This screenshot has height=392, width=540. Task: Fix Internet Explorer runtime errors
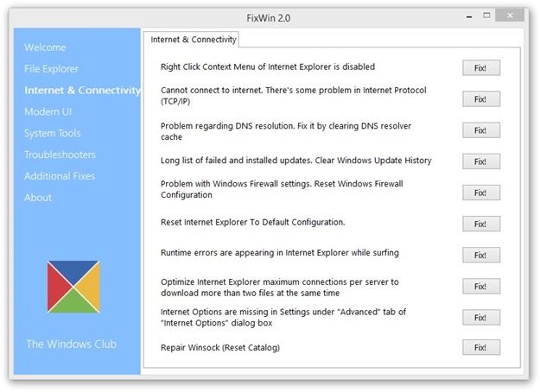[481, 255]
